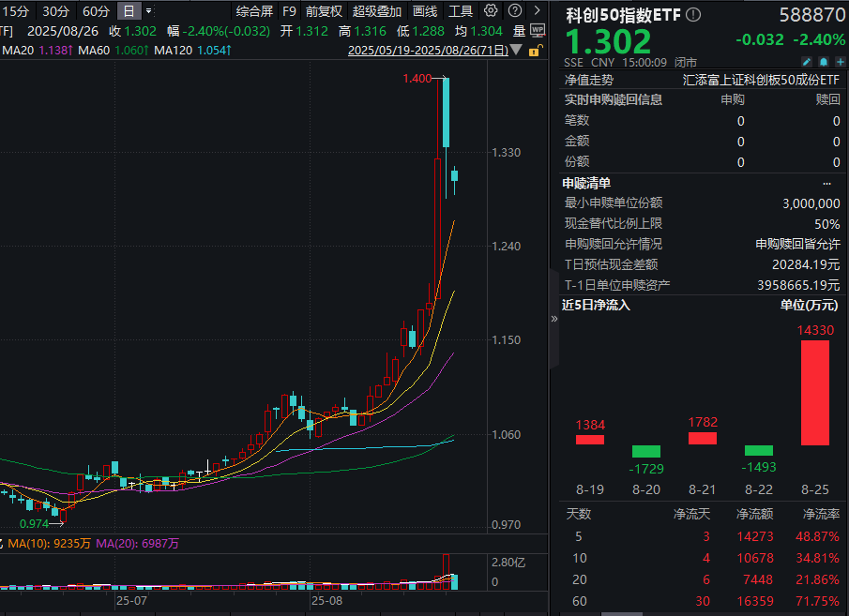
Task: Toggle 超级叠加 overlay mode
Action: [376, 11]
